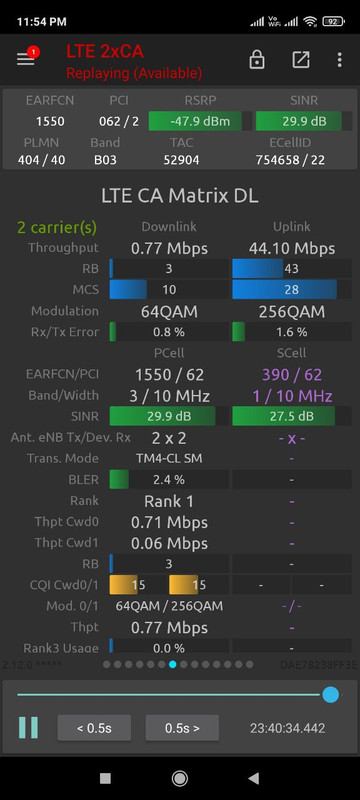Pause the log replay
The height and width of the screenshot is (800, 360).
click(x=28, y=728)
